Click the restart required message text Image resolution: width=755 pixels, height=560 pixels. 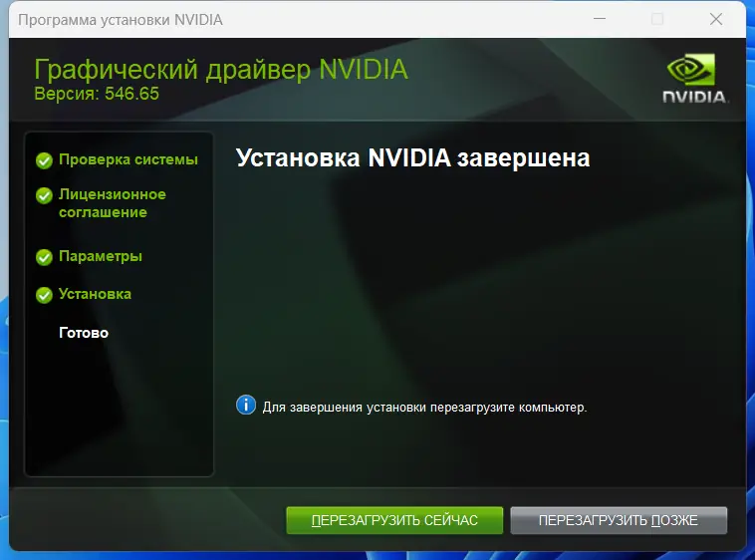424,408
